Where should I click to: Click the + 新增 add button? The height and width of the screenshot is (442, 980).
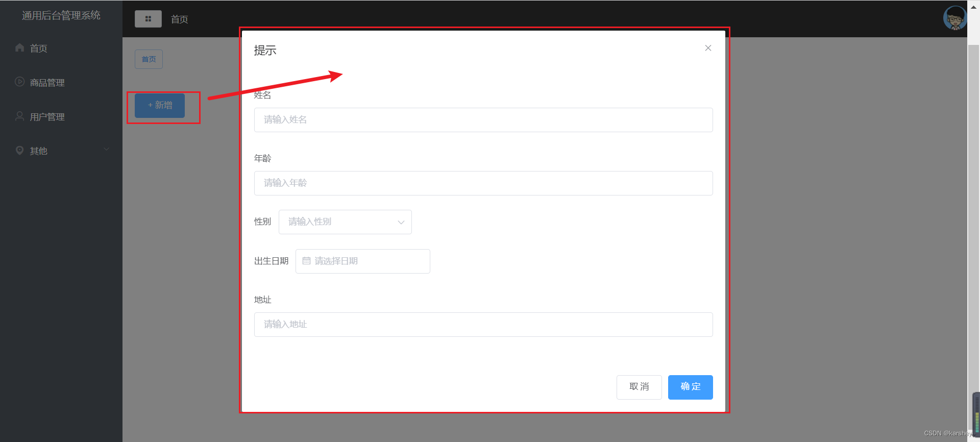coord(160,105)
